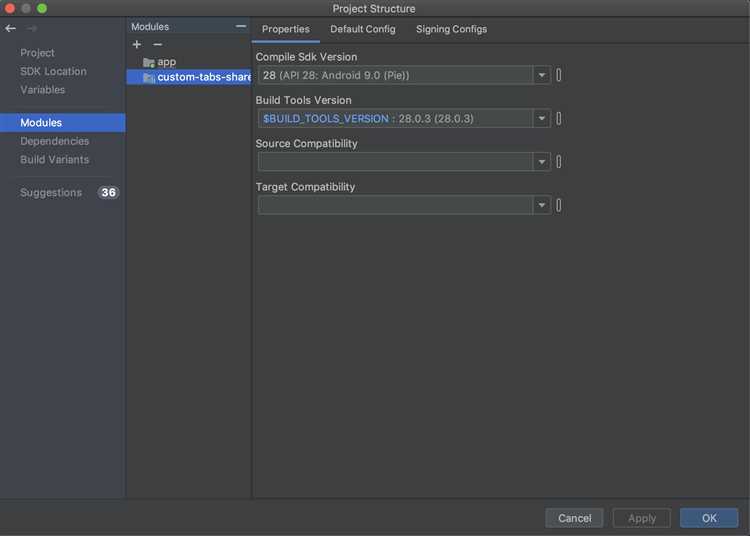Viewport: 750px width, 536px height.
Task: Open the Signing Configs tab
Action: (451, 29)
